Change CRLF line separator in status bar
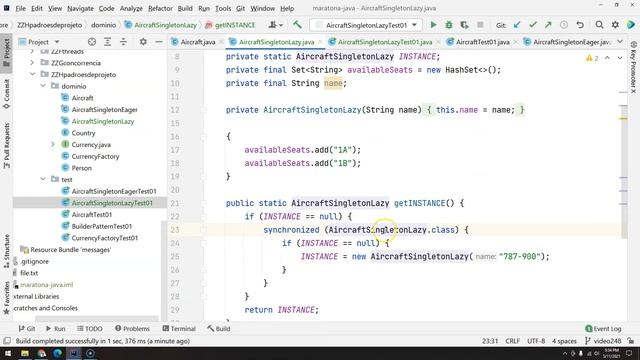The image size is (640, 360). point(512,341)
